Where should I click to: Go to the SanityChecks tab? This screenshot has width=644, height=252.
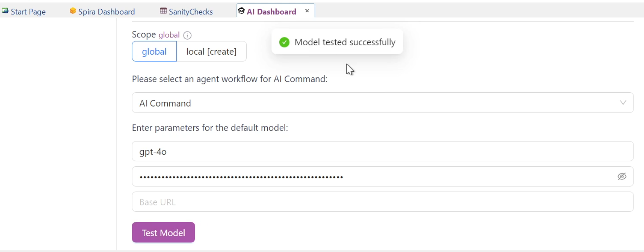(x=191, y=12)
